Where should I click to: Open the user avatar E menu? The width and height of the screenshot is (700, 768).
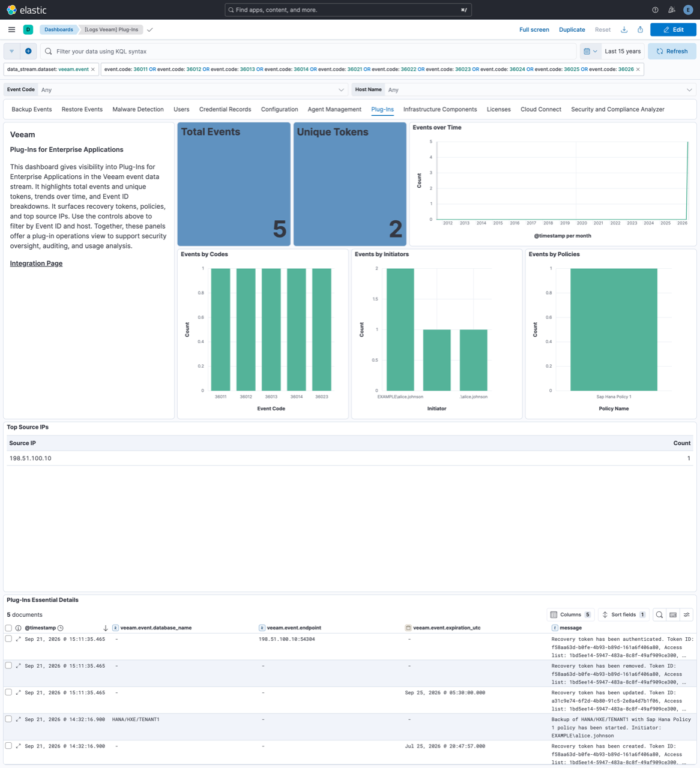click(x=688, y=10)
